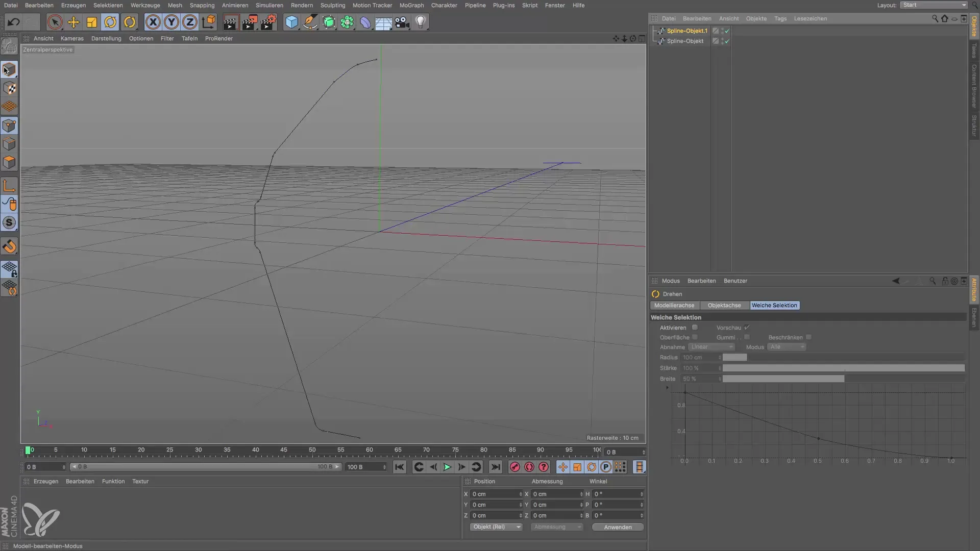Click the Undo arrow icon

pos(14,22)
